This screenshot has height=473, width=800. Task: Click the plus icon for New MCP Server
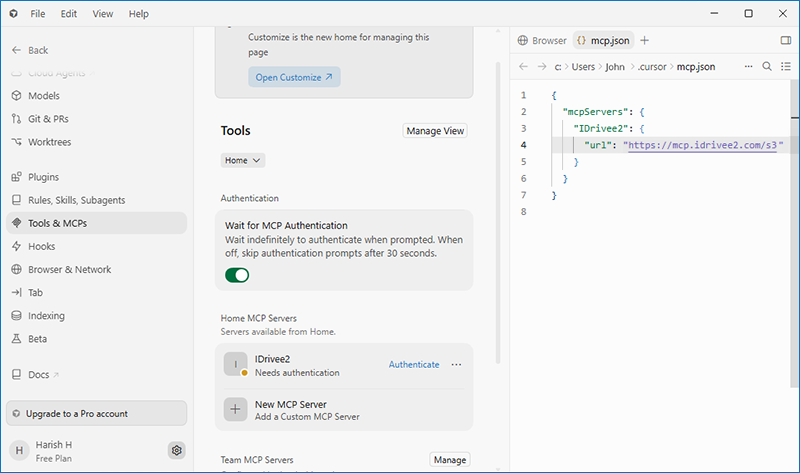(235, 409)
